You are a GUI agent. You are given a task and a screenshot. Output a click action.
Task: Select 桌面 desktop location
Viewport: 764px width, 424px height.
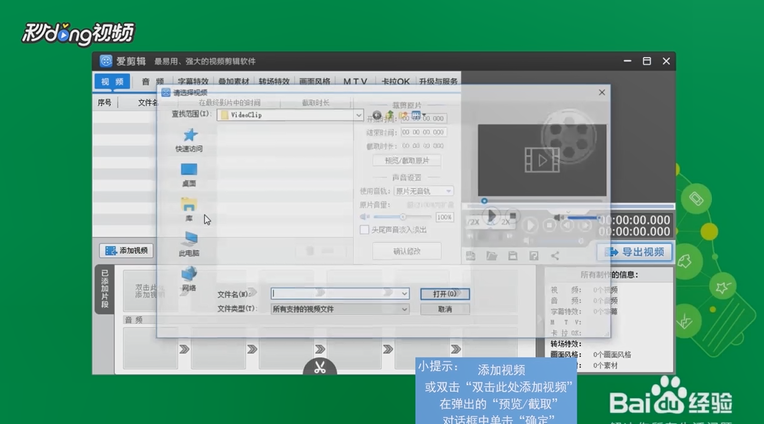[189, 175]
